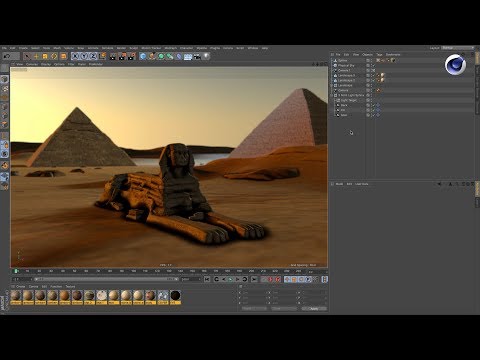
Task: Select the Rotate tool
Action: click(54, 56)
